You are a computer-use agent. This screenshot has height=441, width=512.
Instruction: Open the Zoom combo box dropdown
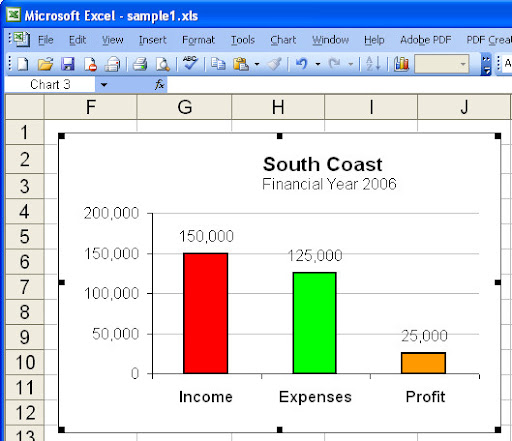(463, 64)
